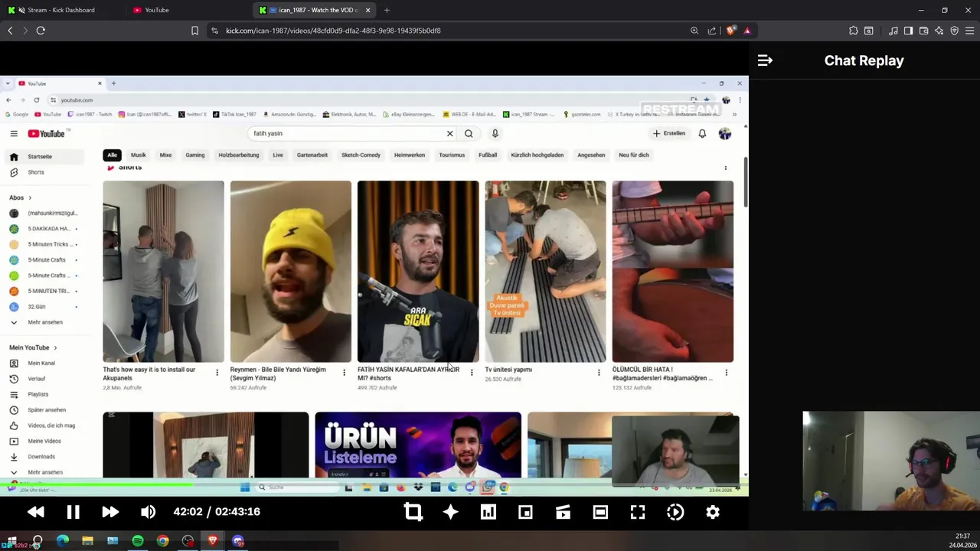The image size is (980, 551).
Task: Click the YouTube search magnifier button
Action: pyautogui.click(x=469, y=134)
